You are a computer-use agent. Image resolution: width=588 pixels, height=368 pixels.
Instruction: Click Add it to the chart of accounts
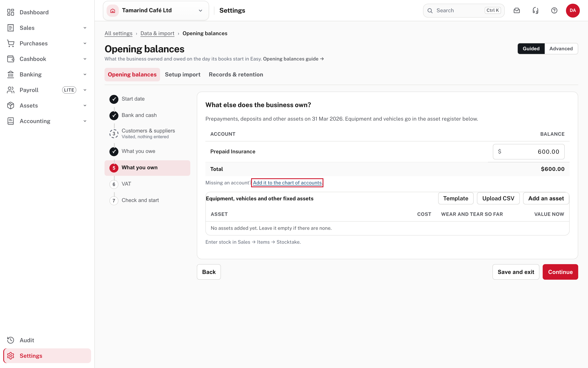click(x=287, y=183)
